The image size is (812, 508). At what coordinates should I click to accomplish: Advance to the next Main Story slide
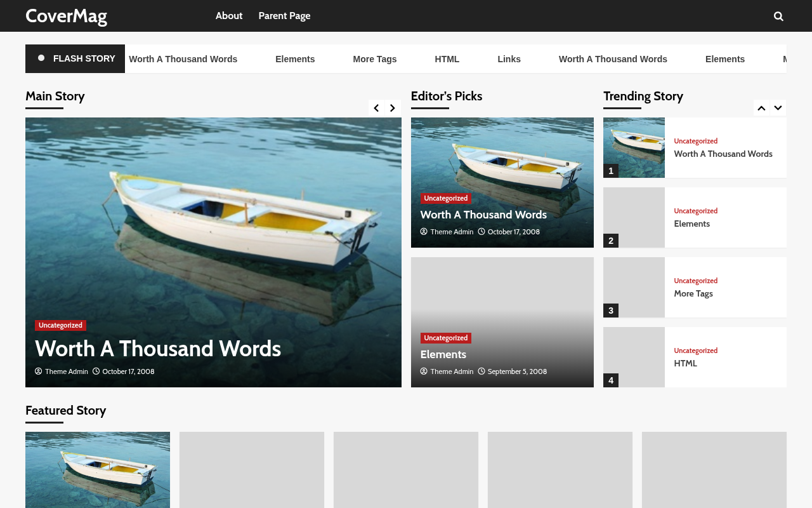(393, 108)
